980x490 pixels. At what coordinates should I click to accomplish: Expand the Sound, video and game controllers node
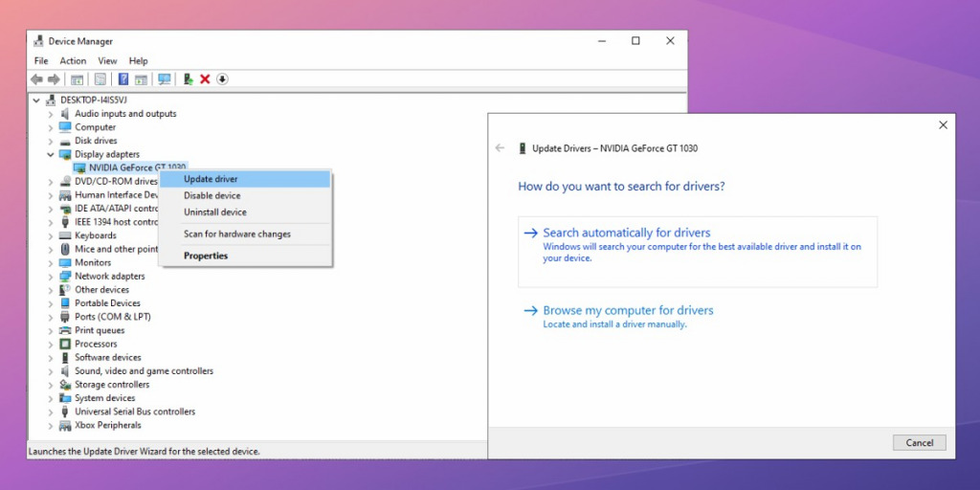[51, 371]
